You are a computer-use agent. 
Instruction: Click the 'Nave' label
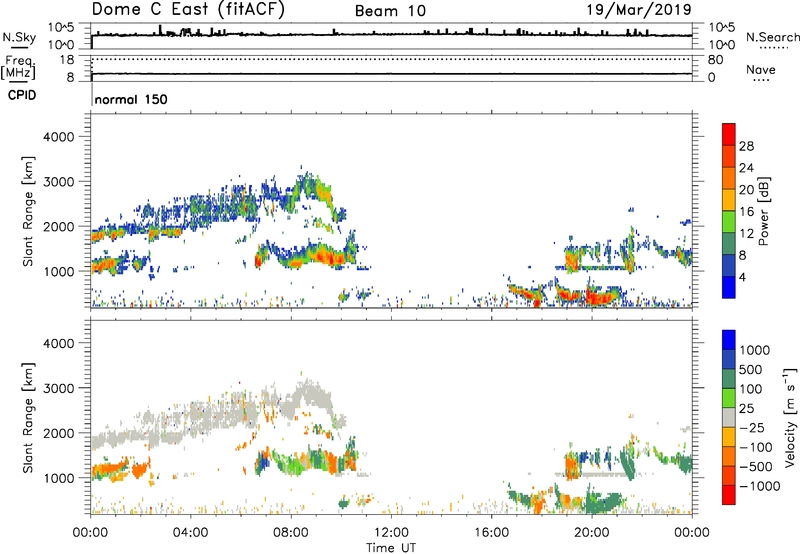point(761,69)
